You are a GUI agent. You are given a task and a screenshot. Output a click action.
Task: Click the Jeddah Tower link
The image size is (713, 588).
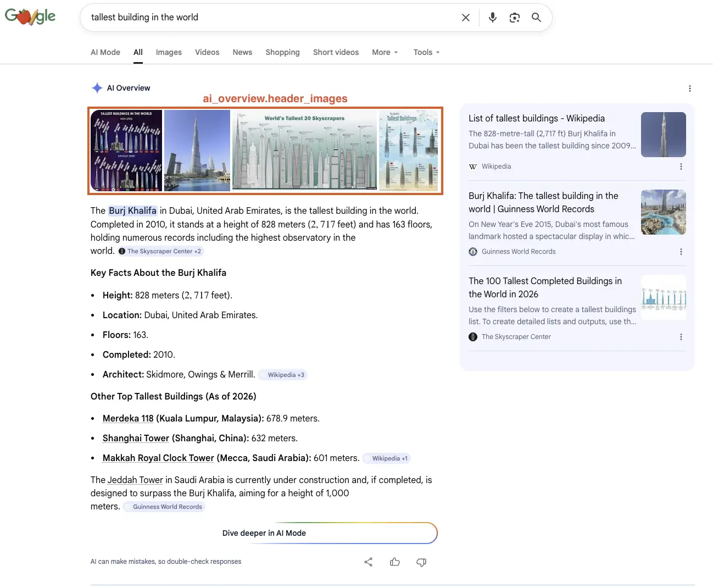tap(135, 480)
